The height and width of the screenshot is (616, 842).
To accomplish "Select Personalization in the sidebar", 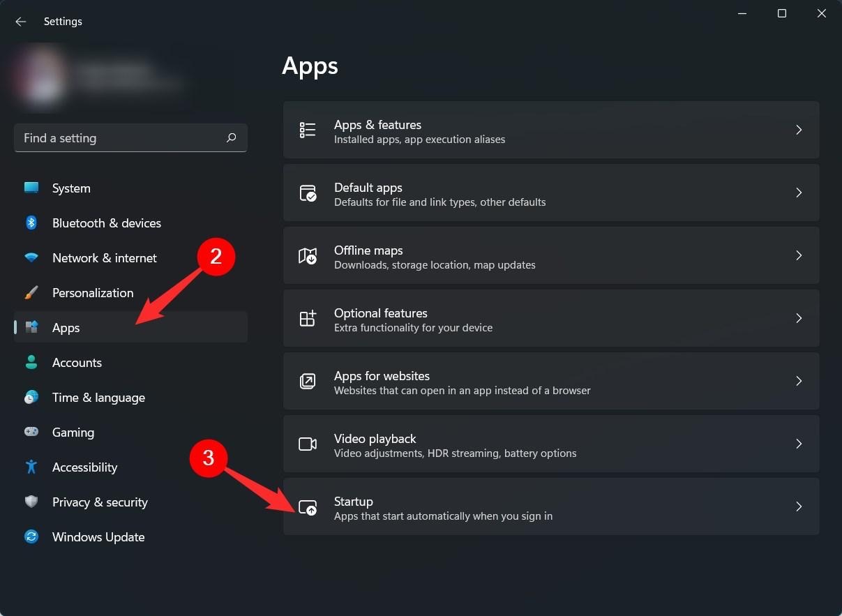I will (93, 292).
